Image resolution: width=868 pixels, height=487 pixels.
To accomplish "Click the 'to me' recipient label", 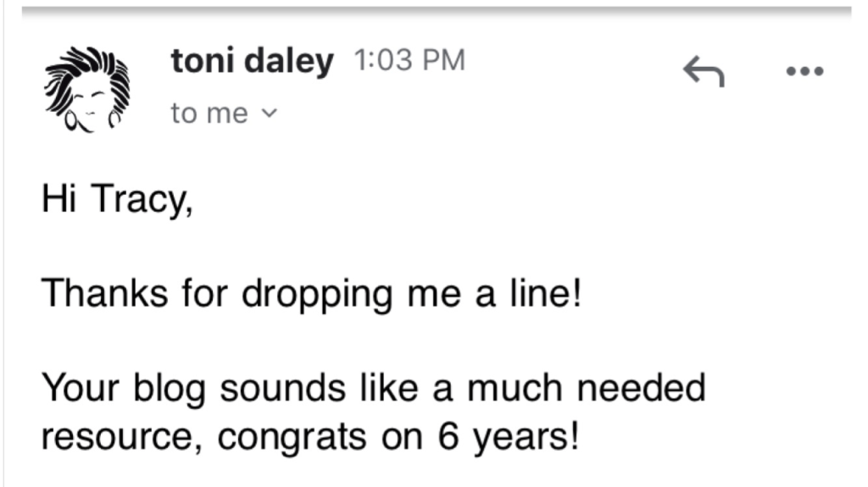I will click(x=209, y=113).
